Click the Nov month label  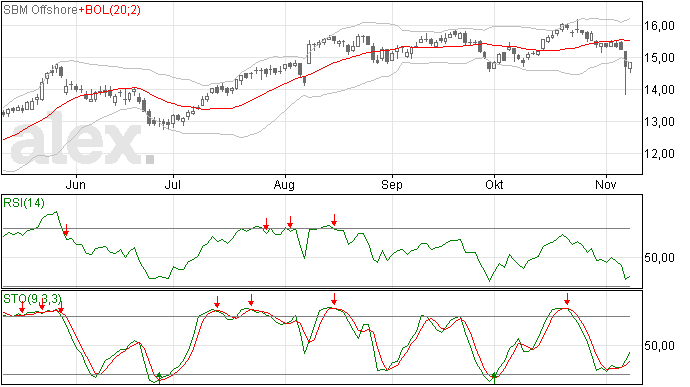pyautogui.click(x=606, y=185)
